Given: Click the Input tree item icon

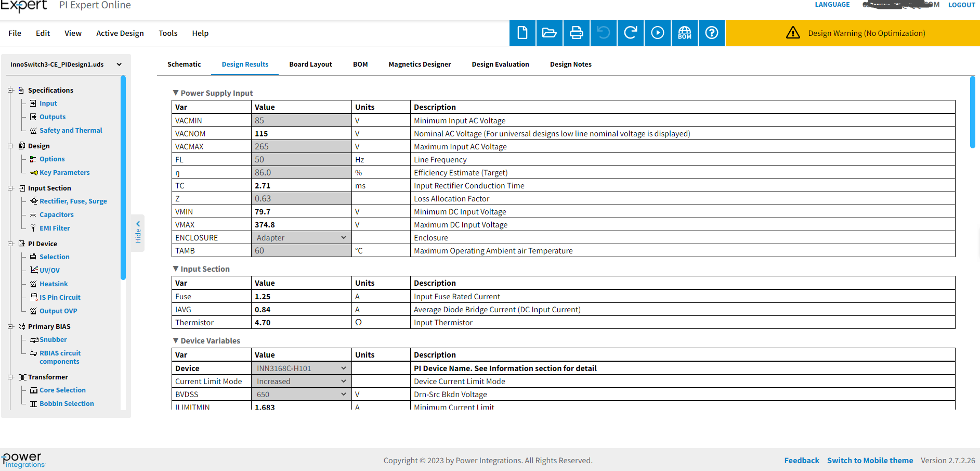Looking at the screenshot, I should (33, 103).
